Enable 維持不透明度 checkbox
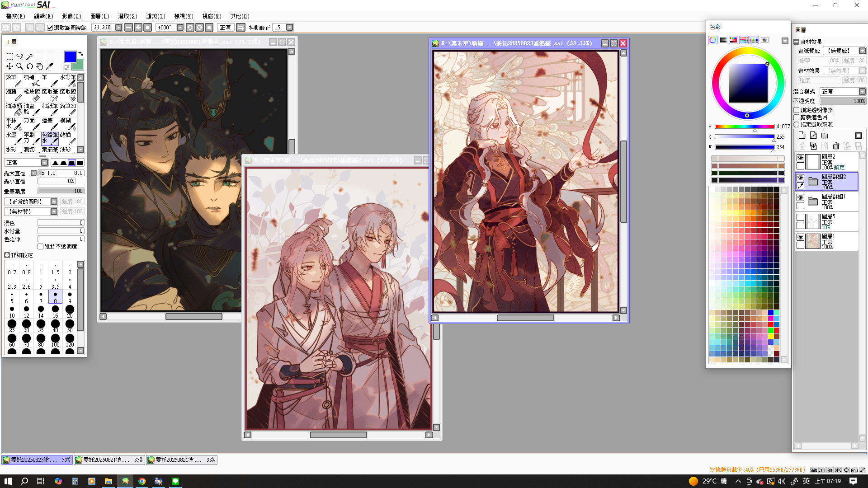This screenshot has width=868, height=488. coord(41,247)
